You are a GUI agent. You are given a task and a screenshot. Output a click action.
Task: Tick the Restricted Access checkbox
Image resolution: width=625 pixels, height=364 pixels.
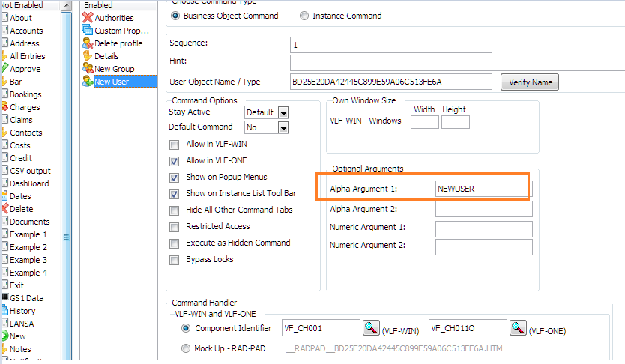pyautogui.click(x=175, y=227)
